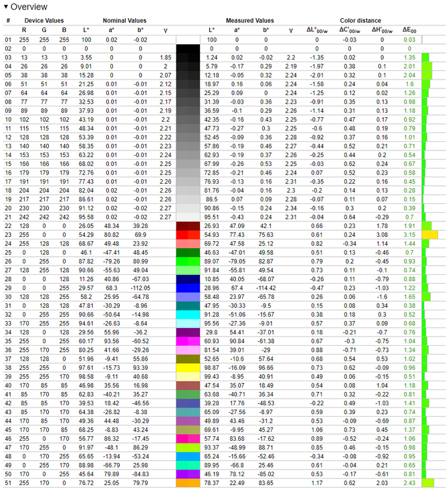Click the ΔE value 0.03 in row 01
Viewport: 448px width, 489px height.
409,40
